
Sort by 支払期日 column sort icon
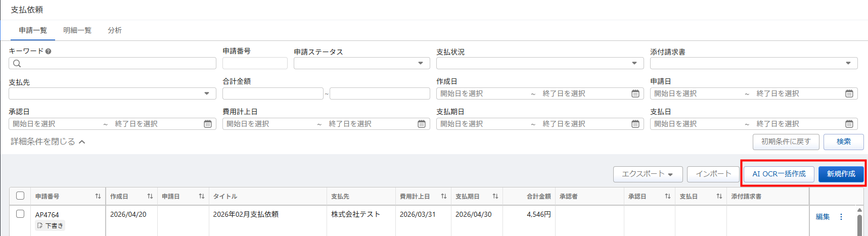495,196
